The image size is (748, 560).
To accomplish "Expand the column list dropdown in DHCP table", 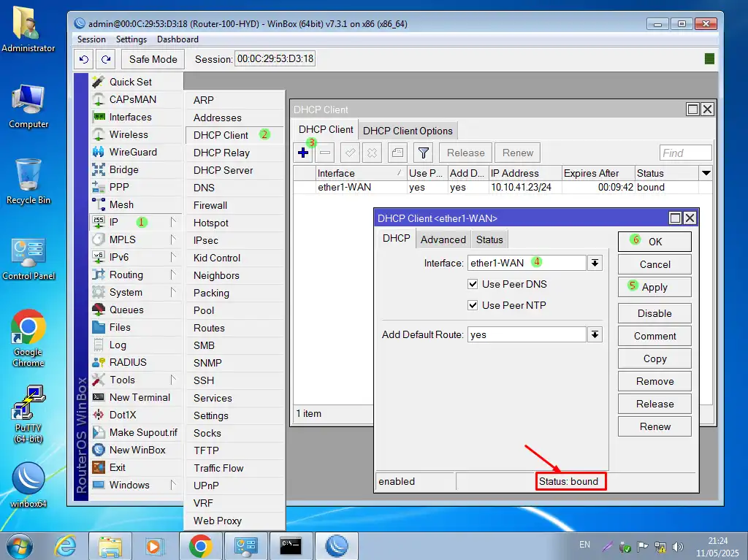I will point(706,173).
